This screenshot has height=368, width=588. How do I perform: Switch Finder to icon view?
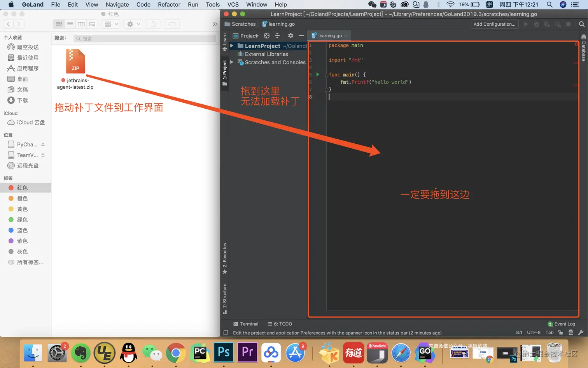(x=59, y=24)
